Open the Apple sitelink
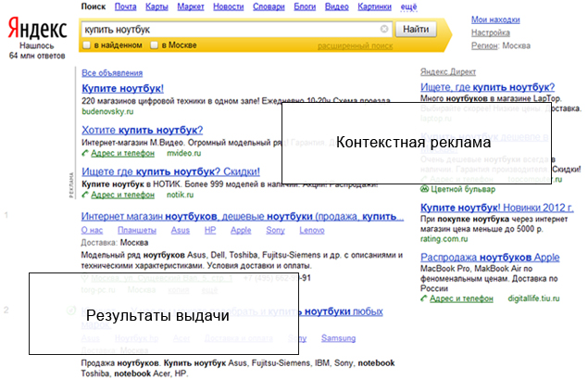This screenshot has height=380, width=588. pyautogui.click(x=241, y=230)
